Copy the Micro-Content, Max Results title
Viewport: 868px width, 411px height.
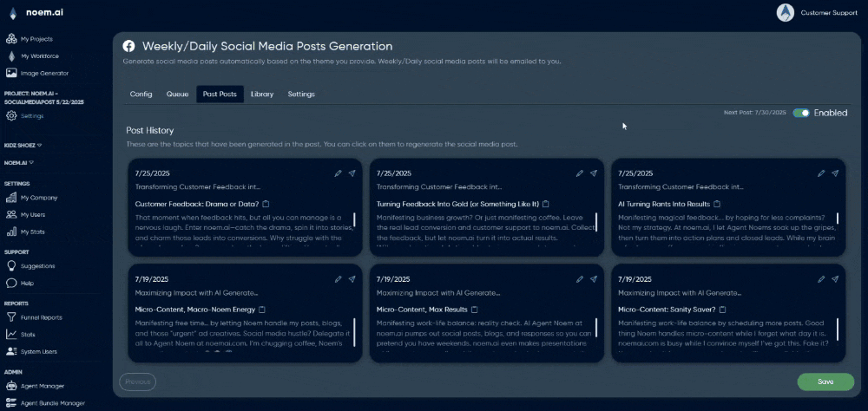475,310
